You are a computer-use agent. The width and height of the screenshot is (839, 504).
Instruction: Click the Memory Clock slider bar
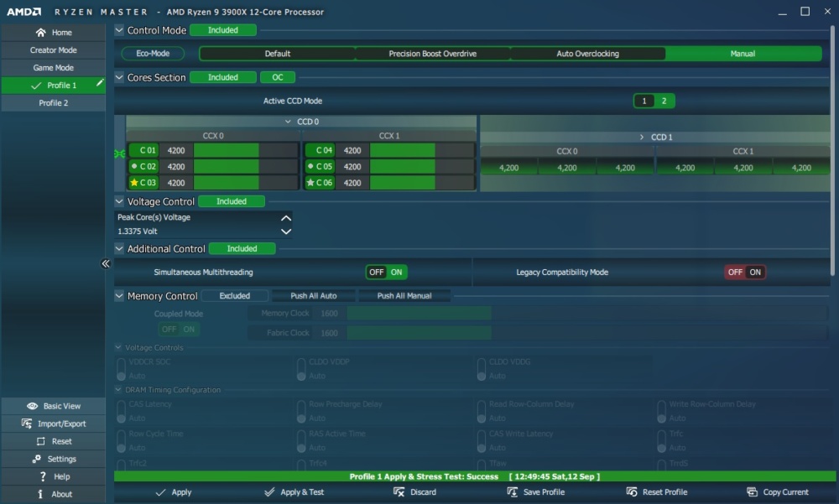coord(587,314)
